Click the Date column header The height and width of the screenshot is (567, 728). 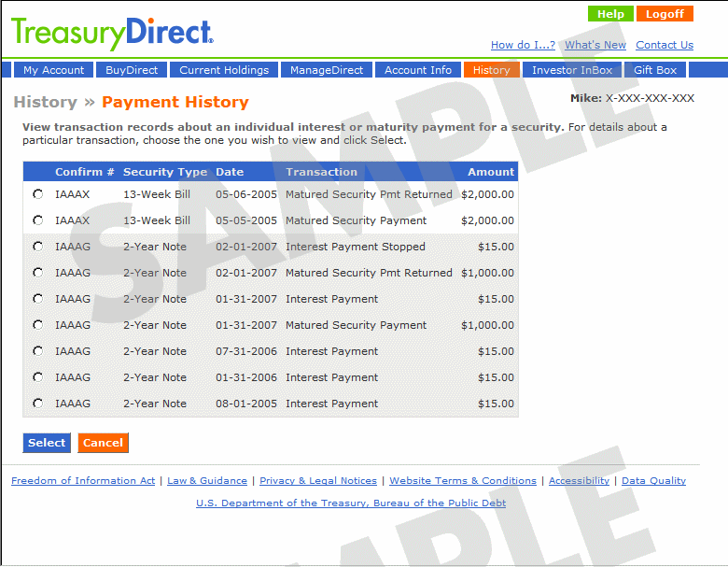230,172
